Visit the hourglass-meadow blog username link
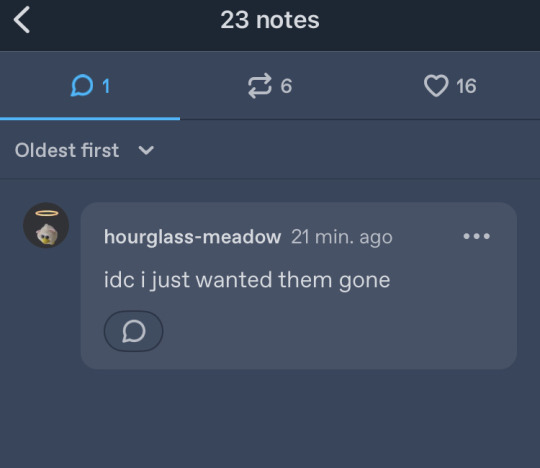 click(193, 237)
